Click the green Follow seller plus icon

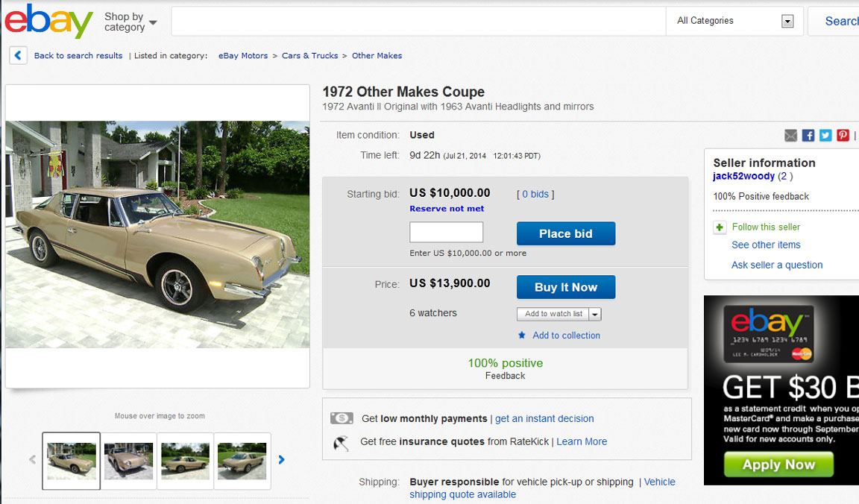click(x=720, y=227)
